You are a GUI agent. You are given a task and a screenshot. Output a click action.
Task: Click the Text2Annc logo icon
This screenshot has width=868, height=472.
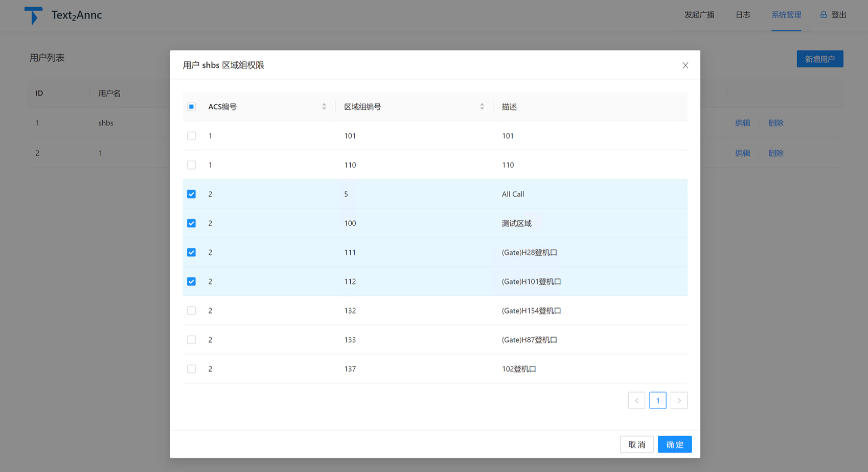(33, 15)
